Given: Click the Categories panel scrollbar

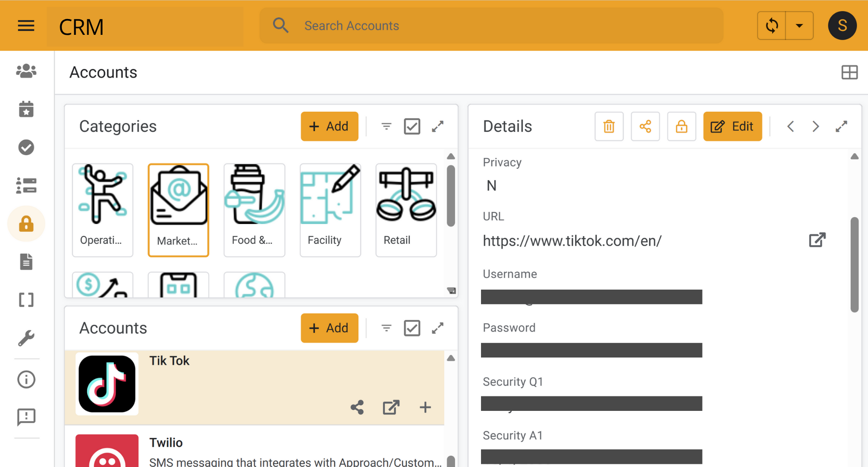Looking at the screenshot, I should (x=451, y=195).
